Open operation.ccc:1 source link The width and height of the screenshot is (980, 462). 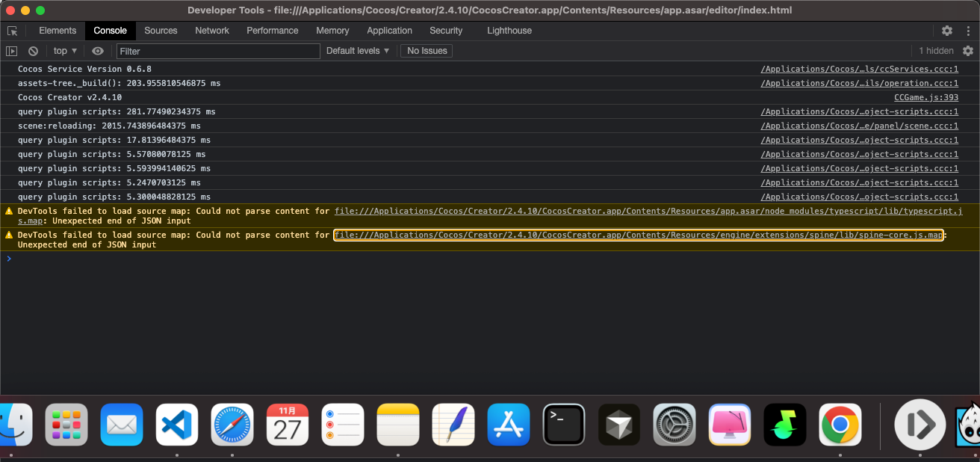[x=859, y=83]
